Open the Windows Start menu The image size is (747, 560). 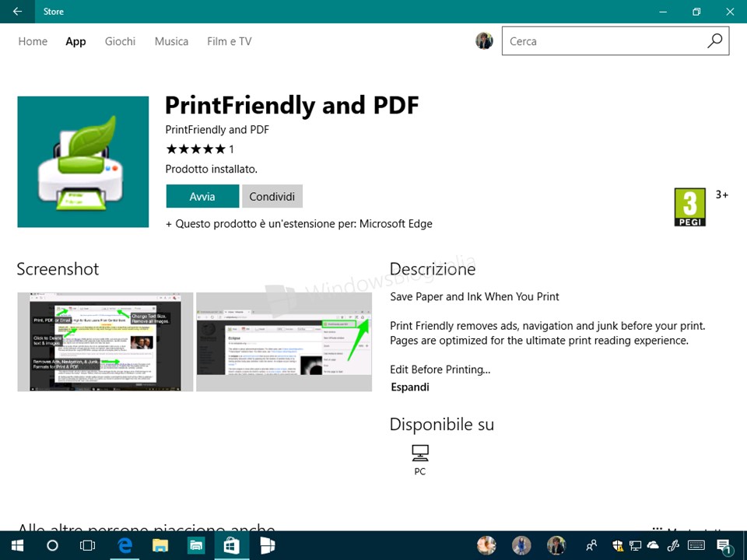[x=18, y=546]
